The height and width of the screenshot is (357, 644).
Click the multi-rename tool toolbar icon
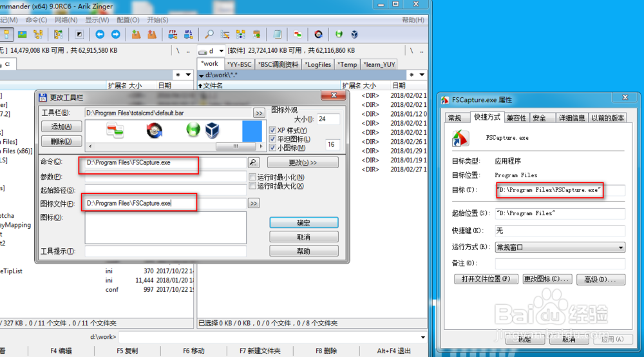pyautogui.click(x=225, y=35)
